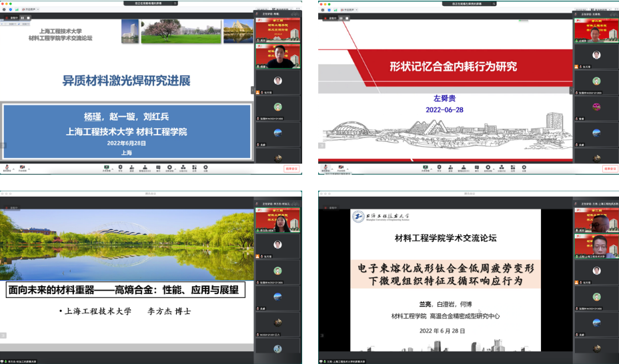Expand audio options caret in 异质材料激光焊 meeting

[x=15, y=168]
